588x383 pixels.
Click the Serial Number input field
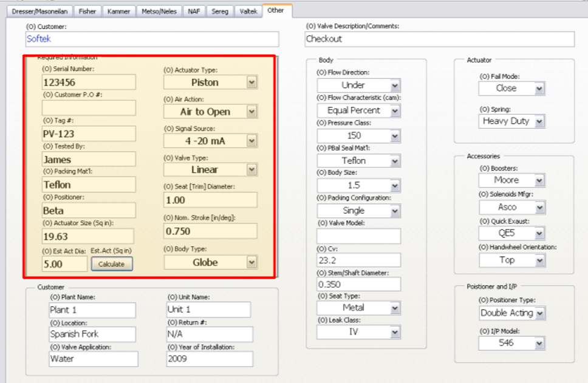click(x=89, y=83)
